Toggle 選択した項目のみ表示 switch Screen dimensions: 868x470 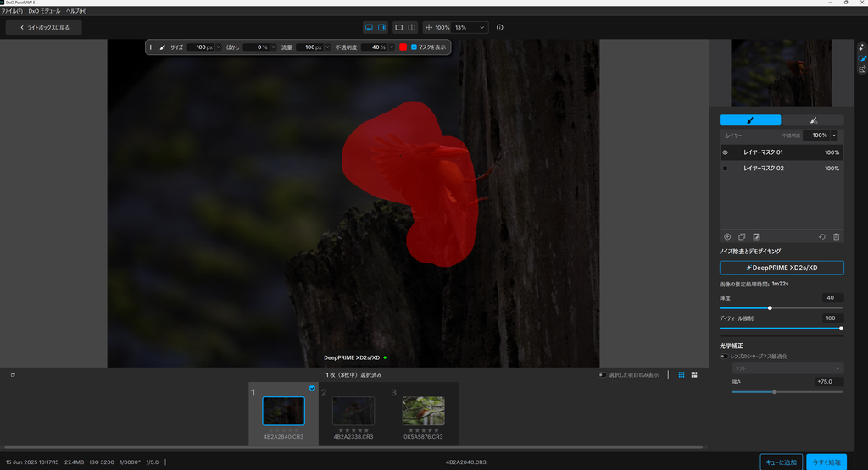coord(602,374)
